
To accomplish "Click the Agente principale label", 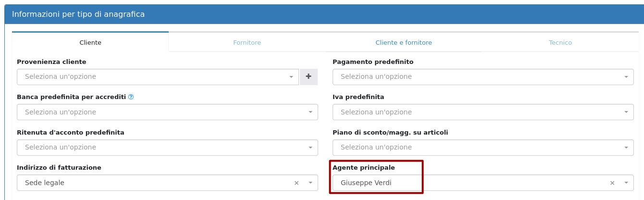I will pos(364,168).
